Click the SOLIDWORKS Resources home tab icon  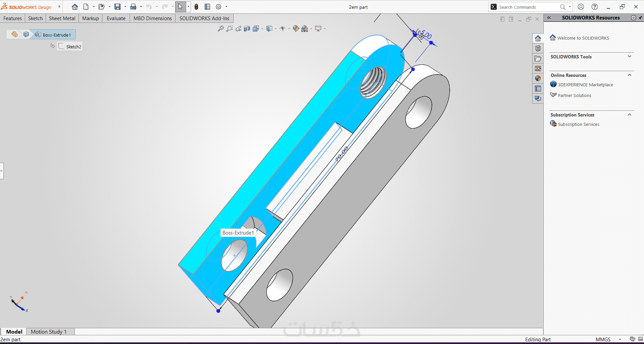538,38
